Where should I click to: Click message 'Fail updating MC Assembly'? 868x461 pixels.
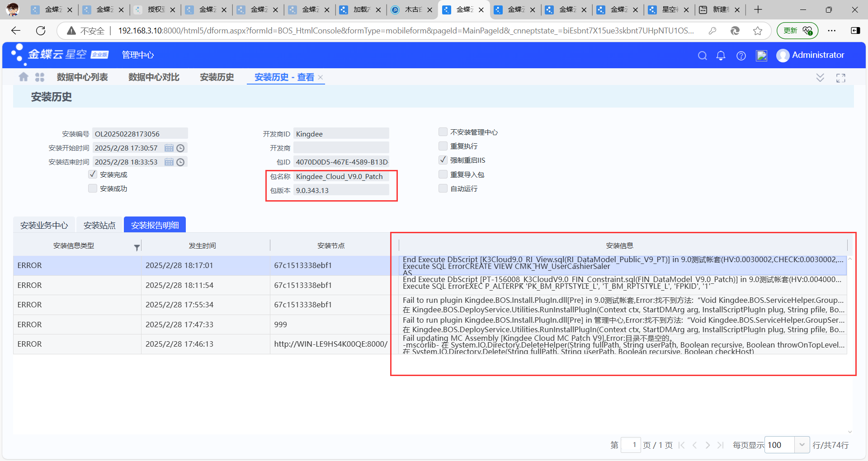pos(623,344)
